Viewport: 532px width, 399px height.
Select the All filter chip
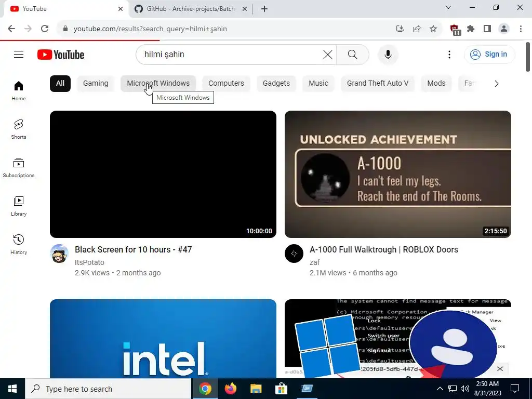(60, 84)
